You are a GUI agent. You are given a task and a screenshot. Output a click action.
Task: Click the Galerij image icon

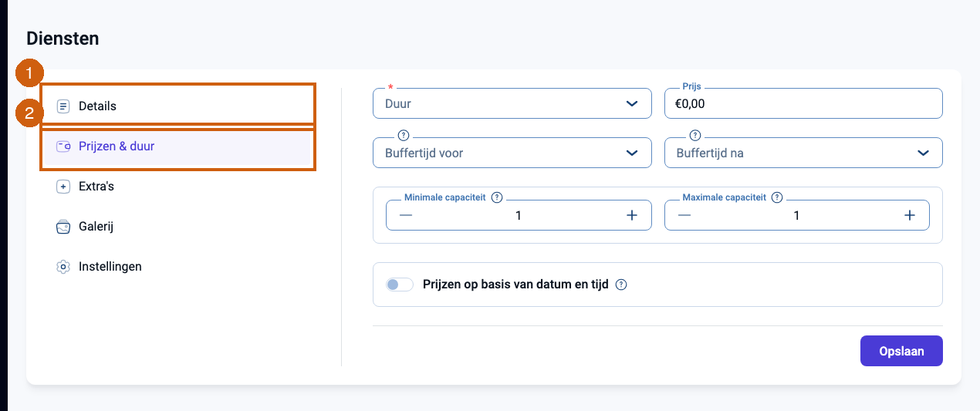(x=63, y=227)
